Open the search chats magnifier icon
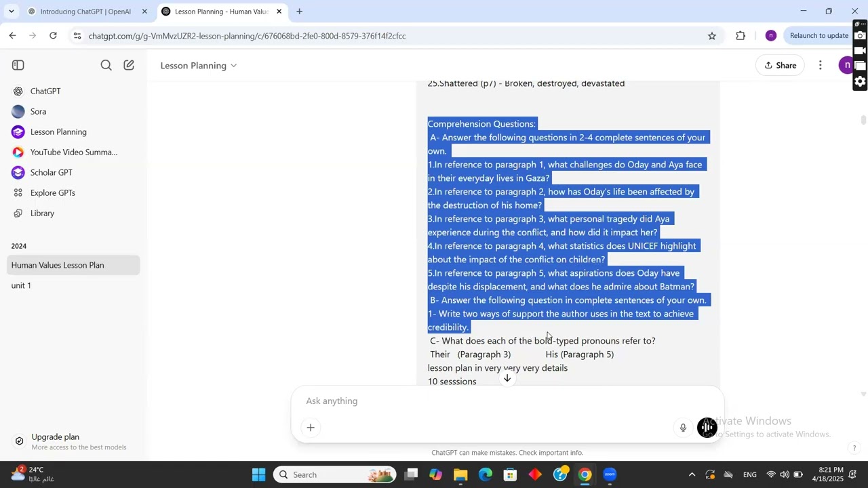Screen dimensions: 868x488 (106, 65)
